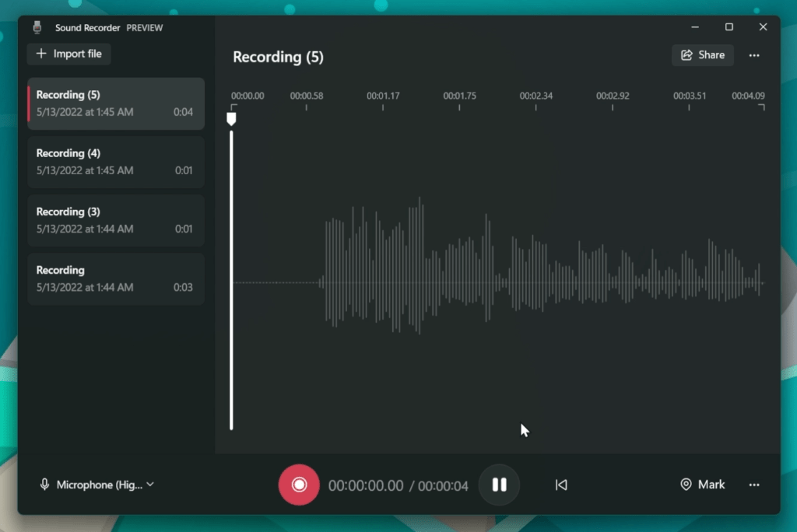Play the recording named Recording

(115, 278)
